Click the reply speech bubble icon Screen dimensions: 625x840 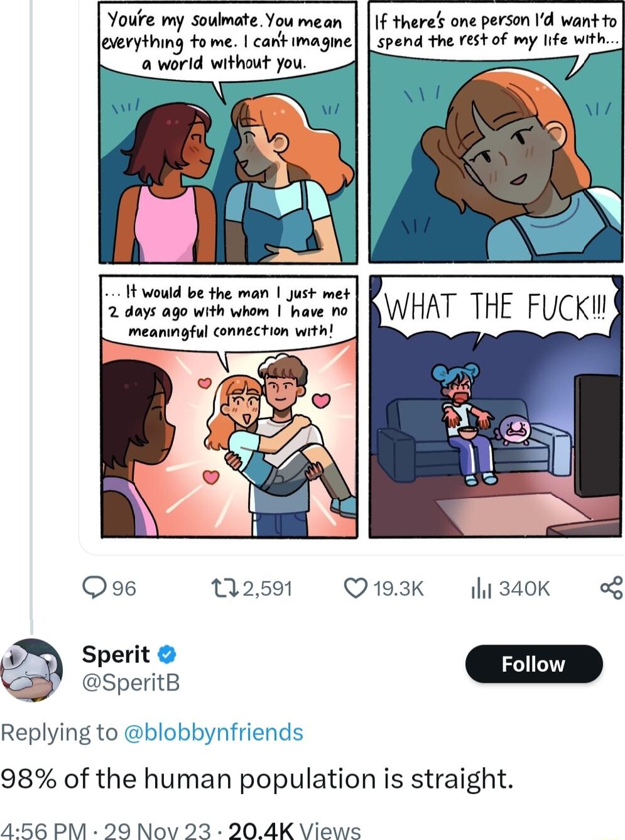point(95,588)
